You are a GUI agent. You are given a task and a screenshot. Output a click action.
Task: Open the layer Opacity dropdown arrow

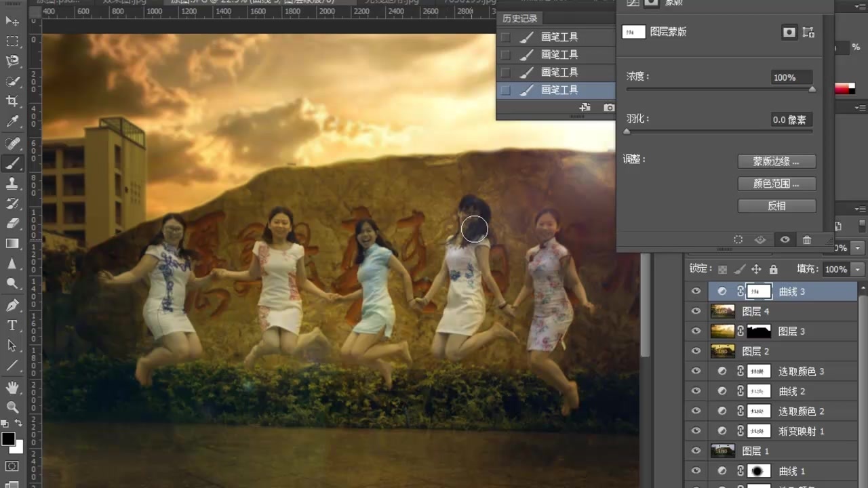858,248
